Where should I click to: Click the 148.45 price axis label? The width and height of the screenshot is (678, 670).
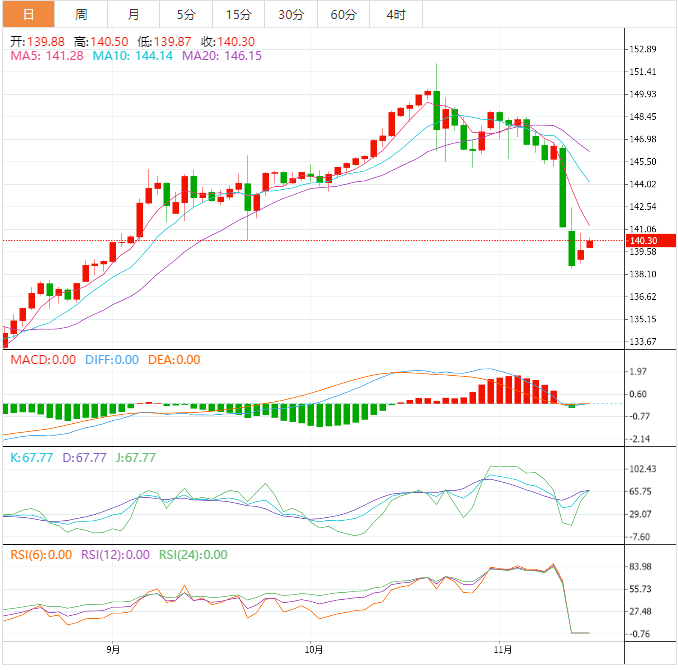[643, 117]
